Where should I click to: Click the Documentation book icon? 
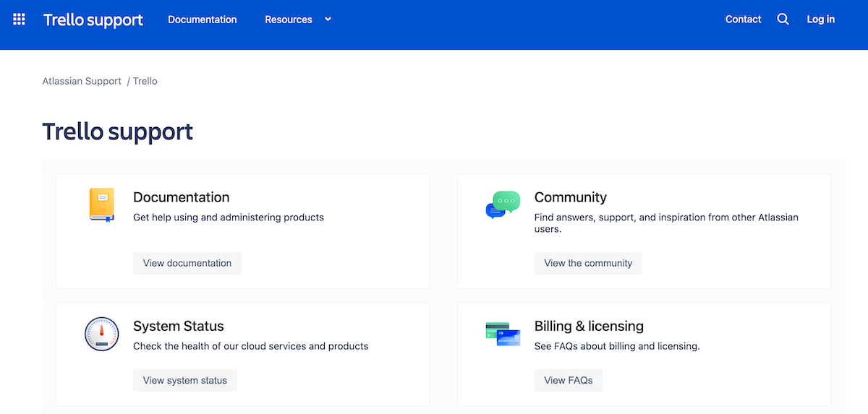[x=102, y=204]
